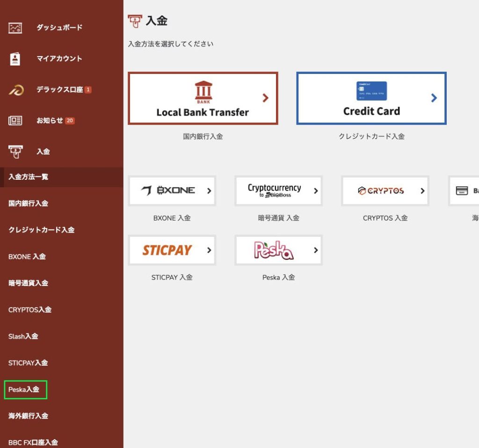This screenshot has width=479, height=448.
Task: Select Slash入金 from the sidebar menu
Action: coord(23,336)
